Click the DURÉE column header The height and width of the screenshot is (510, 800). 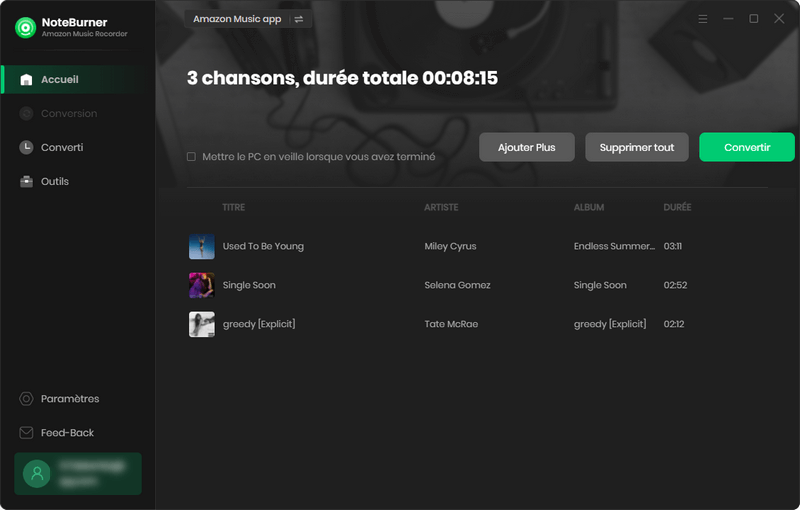(677, 207)
